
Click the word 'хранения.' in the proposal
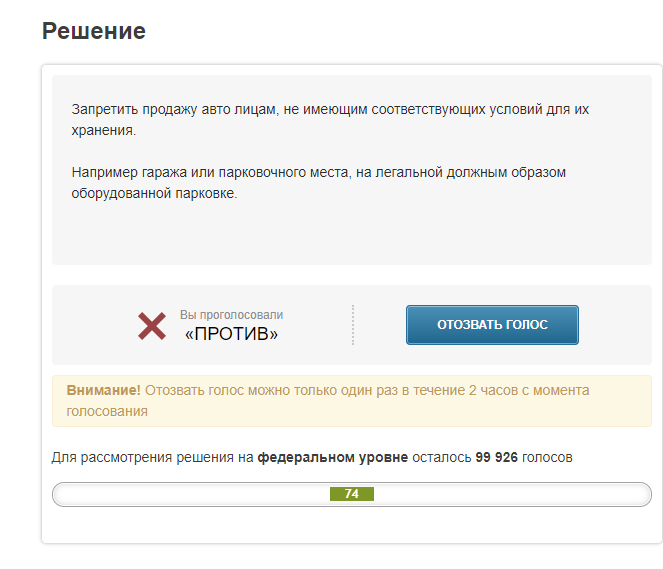point(104,130)
